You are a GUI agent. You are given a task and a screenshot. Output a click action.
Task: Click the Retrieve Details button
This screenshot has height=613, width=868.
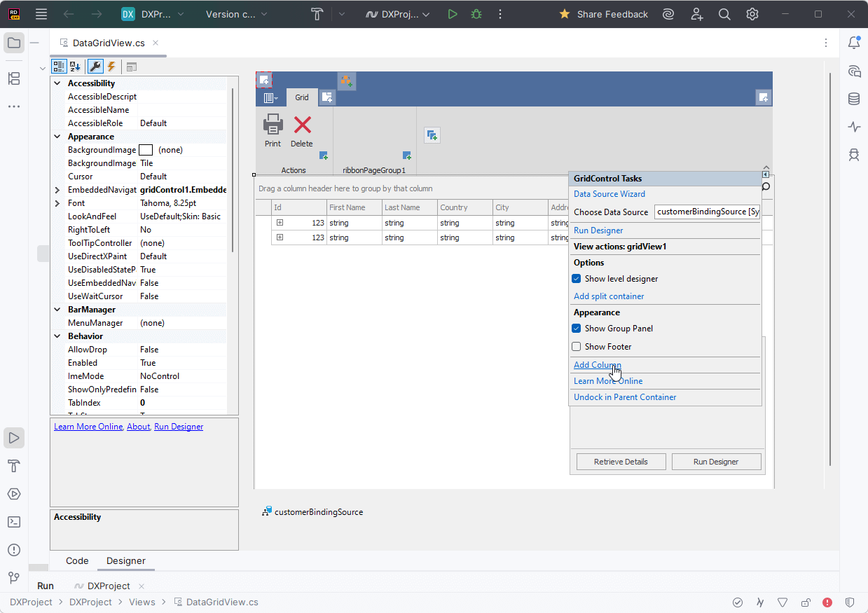pos(621,461)
